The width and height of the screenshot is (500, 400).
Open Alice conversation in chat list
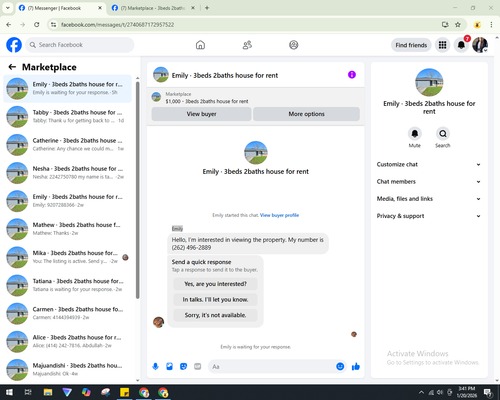pos(67,341)
